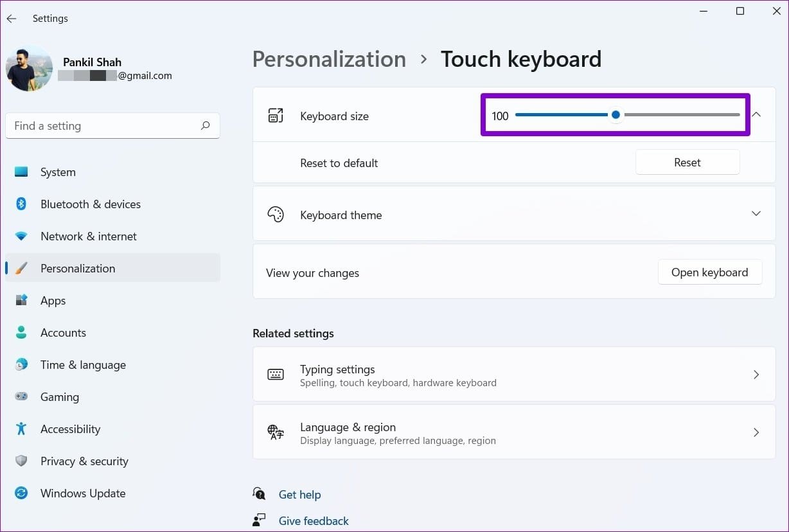Image resolution: width=789 pixels, height=532 pixels.
Task: Open the Apps section icon
Action: pos(21,300)
